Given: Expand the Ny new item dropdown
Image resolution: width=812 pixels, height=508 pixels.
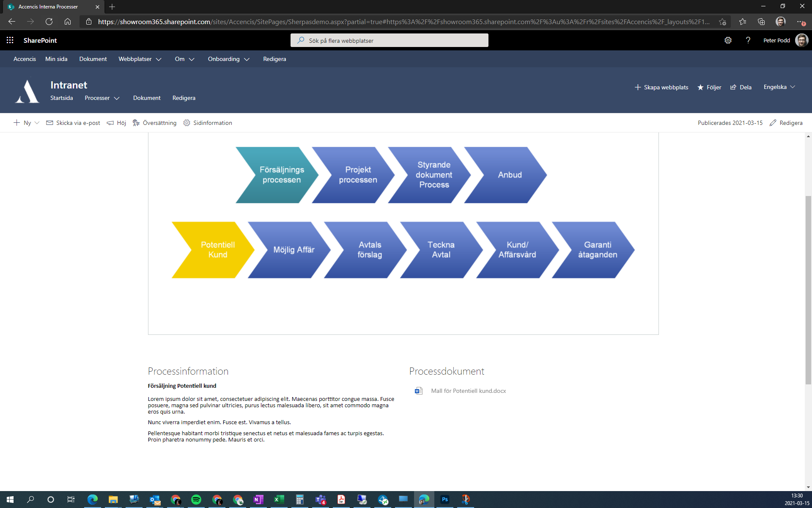Looking at the screenshot, I should pos(37,123).
